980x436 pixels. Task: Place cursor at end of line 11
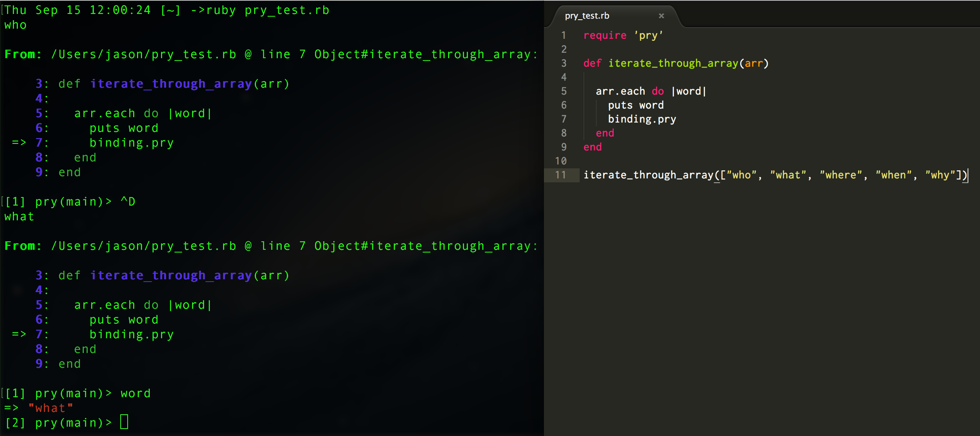click(x=967, y=175)
